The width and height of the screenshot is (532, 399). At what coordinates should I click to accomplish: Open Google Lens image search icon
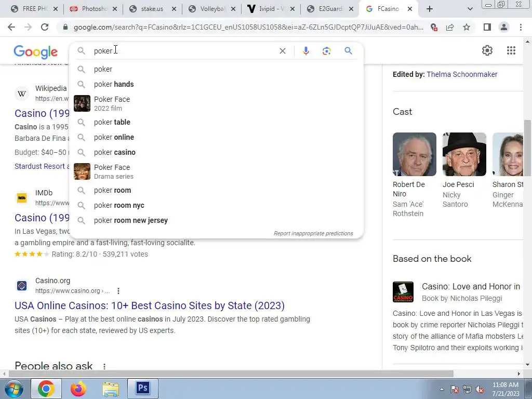pyautogui.click(x=326, y=51)
